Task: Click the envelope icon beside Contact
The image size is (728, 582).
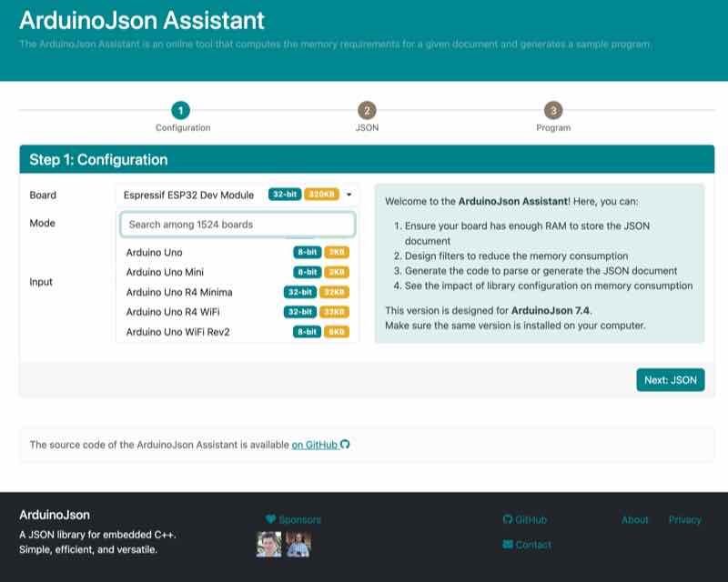Action: 510,545
